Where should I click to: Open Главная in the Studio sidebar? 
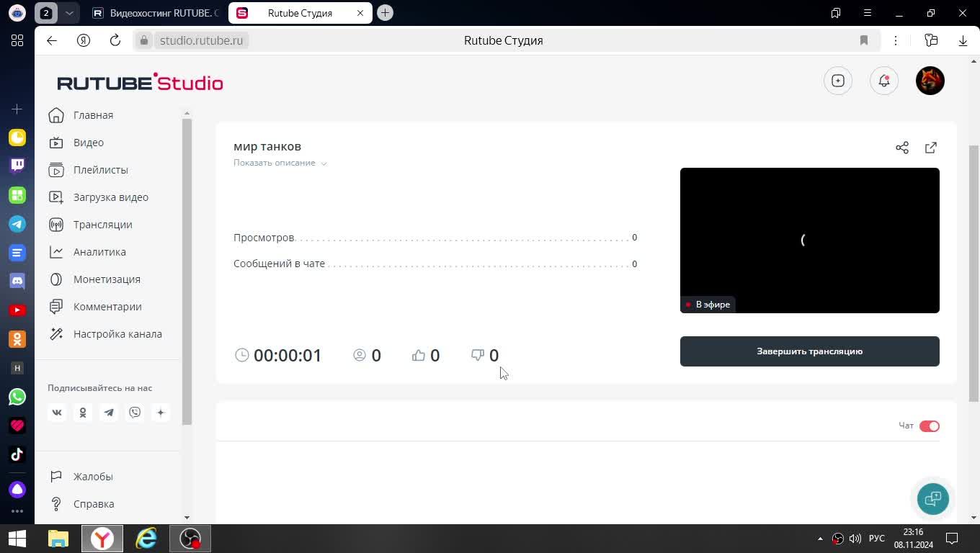pyautogui.click(x=94, y=115)
